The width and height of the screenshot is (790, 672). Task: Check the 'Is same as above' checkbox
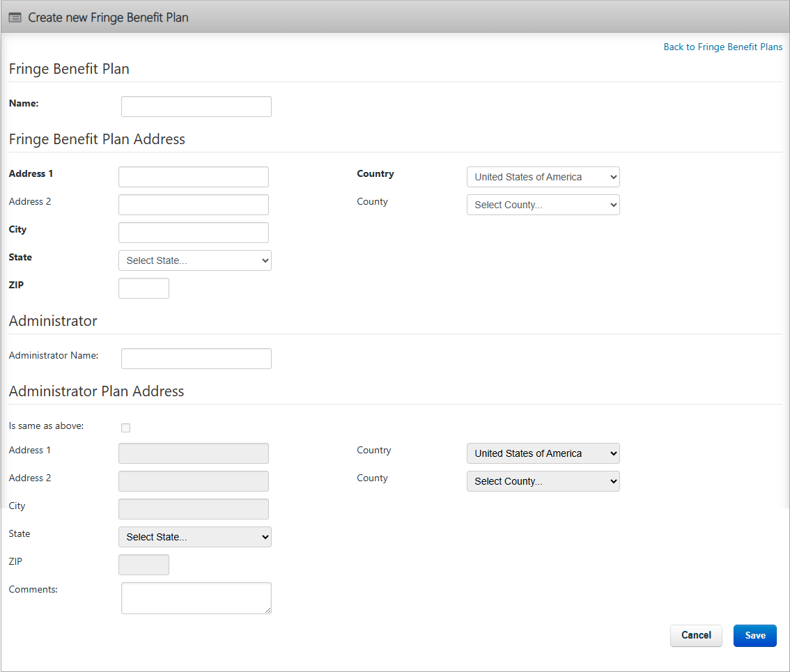pos(126,428)
